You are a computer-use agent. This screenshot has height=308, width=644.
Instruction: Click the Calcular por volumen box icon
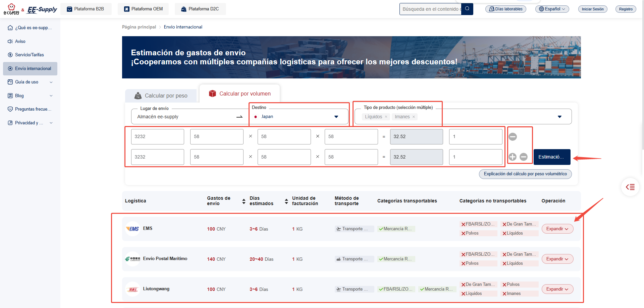(212, 94)
